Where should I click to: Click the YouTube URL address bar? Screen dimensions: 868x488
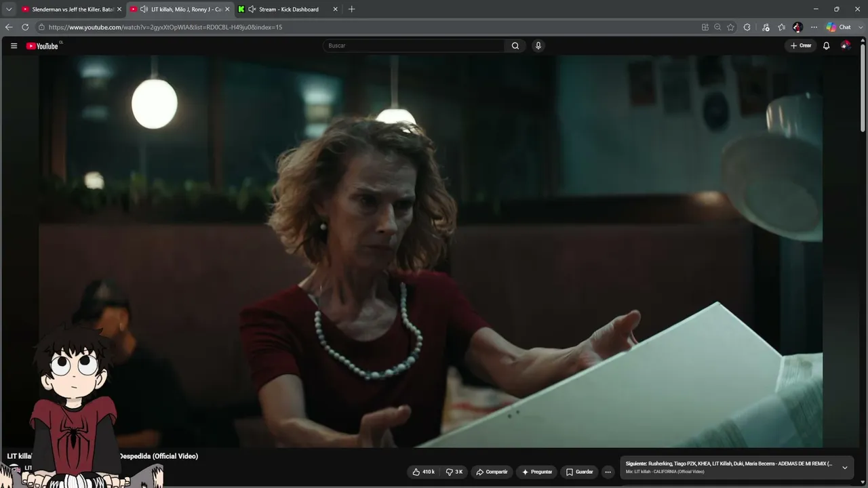pos(366,27)
